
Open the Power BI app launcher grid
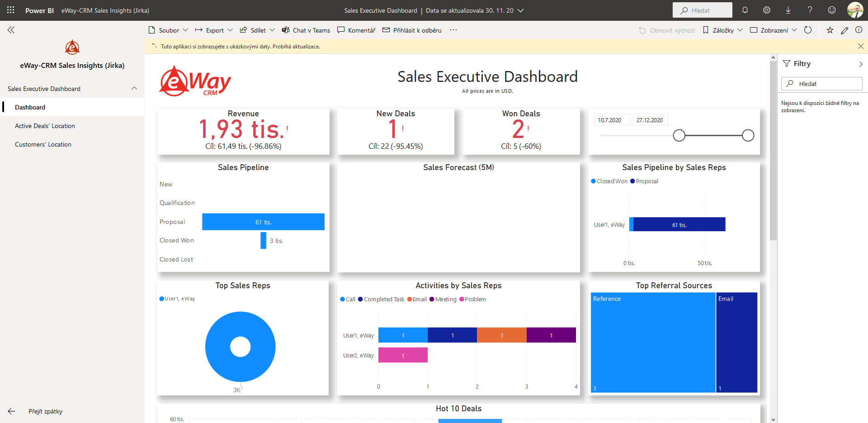pos(11,10)
